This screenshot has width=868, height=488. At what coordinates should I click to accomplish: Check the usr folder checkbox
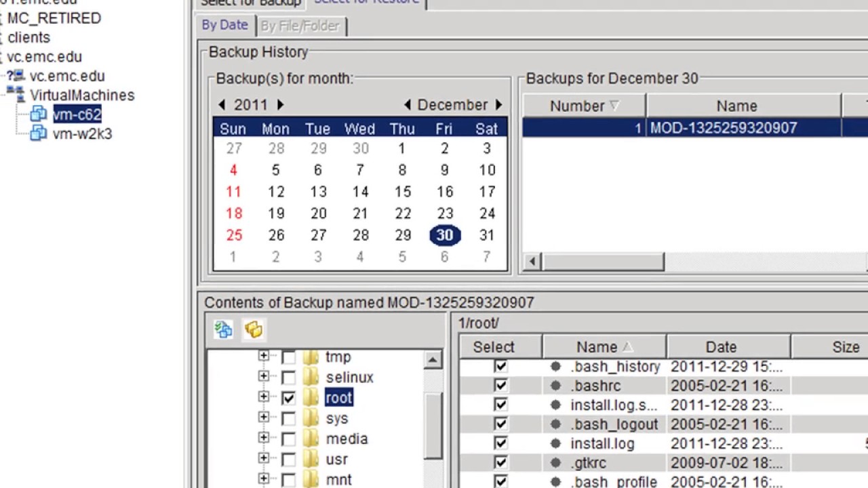tap(288, 460)
